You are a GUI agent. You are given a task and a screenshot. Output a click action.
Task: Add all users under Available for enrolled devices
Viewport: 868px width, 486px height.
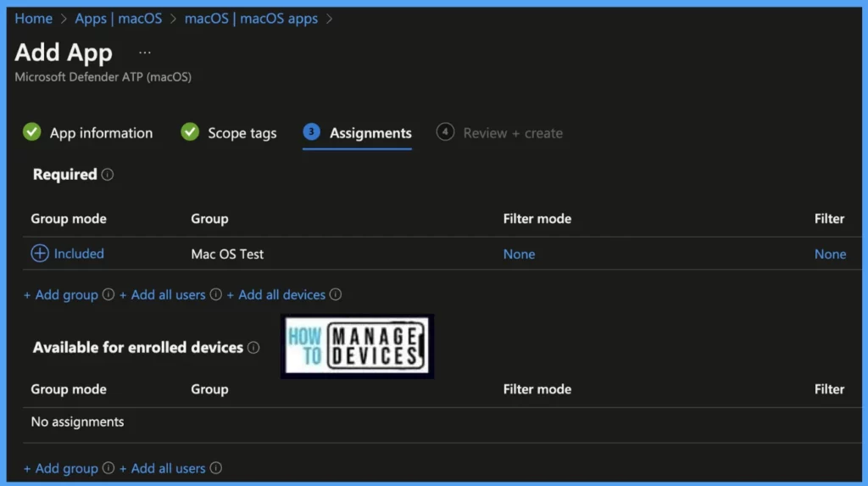162,468
